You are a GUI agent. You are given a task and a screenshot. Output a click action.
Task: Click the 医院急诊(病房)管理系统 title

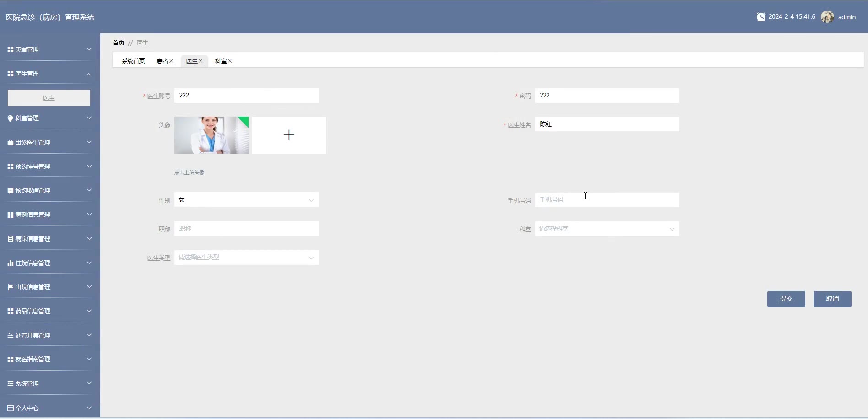pyautogui.click(x=50, y=17)
